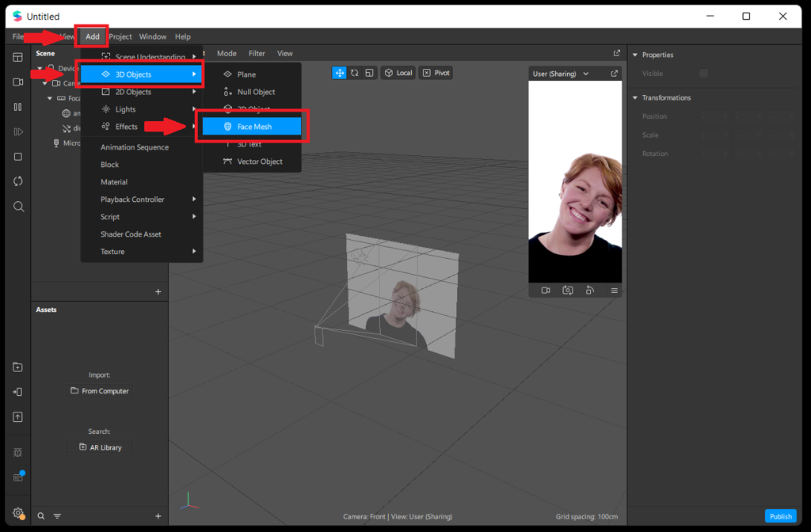Pop out the simulator preview window
The height and width of the screenshot is (532, 811).
(x=614, y=74)
